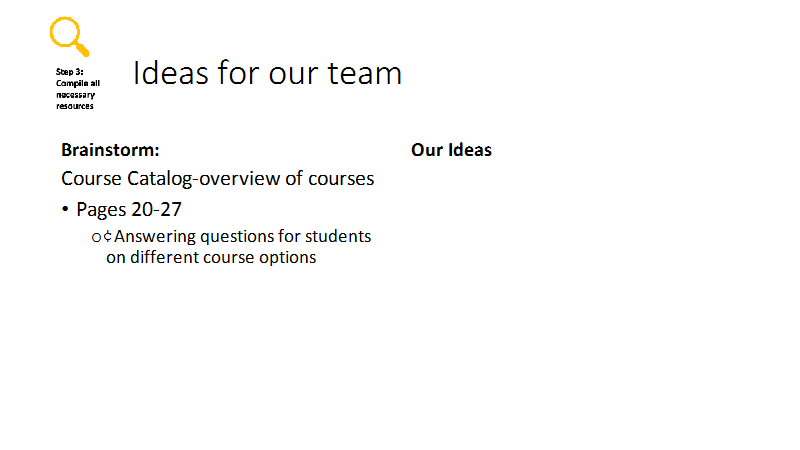Select the 'Answering questions for students' line
Image resolution: width=800 pixels, height=450 pixels.
[242, 237]
